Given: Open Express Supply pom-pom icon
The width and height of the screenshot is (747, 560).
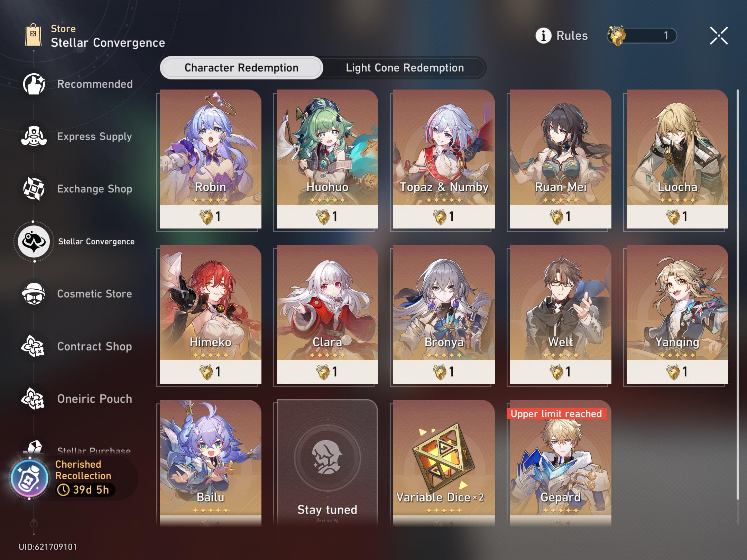Looking at the screenshot, I should 34,137.
